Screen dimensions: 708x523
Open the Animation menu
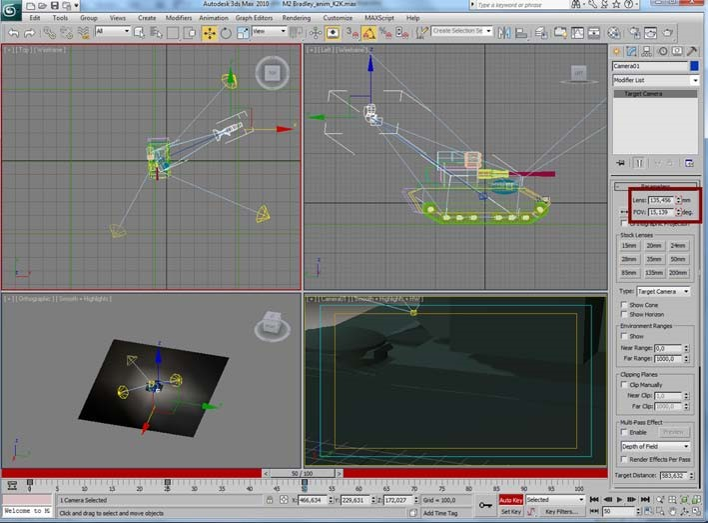pyautogui.click(x=214, y=18)
